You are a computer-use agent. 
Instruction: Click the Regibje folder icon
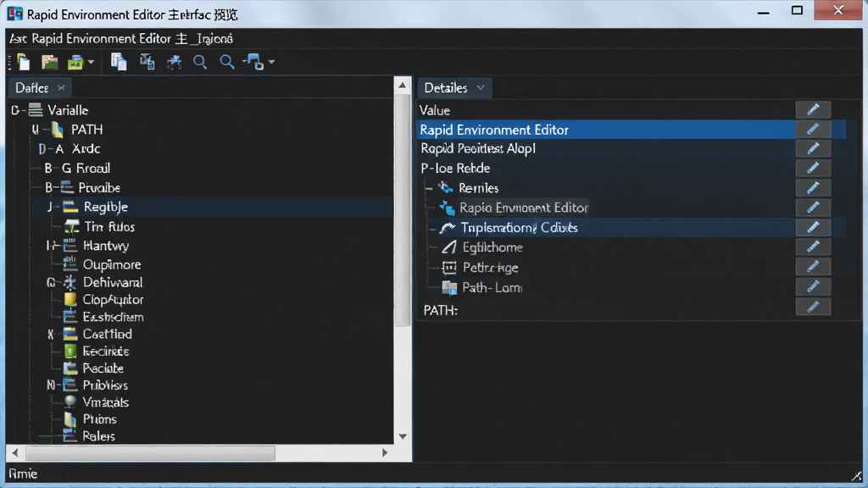point(70,207)
